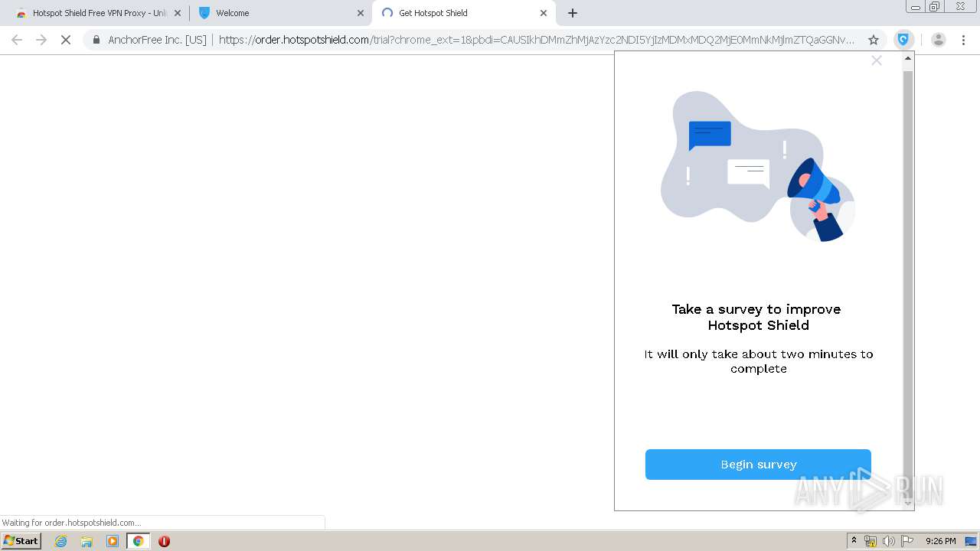Show hidden system tray icons
Screen dimensions: 980x551
coord(854,541)
